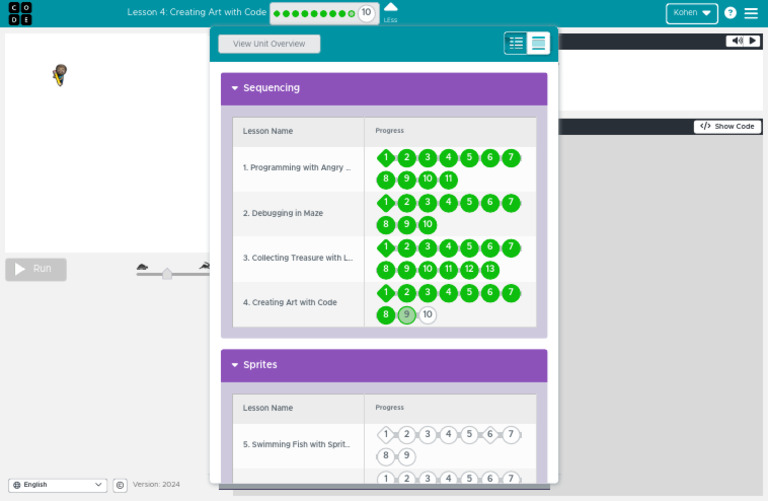The image size is (768, 501).
Task: Click lesson name 5. Swimming Fish with Sprites
Action: pyautogui.click(x=296, y=445)
